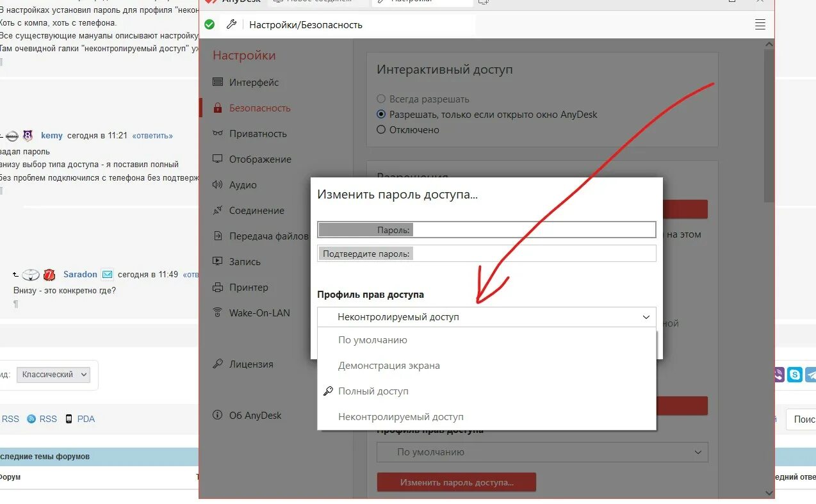
Task: Expand the lower По умолчанию profile dropdown
Action: [543, 452]
